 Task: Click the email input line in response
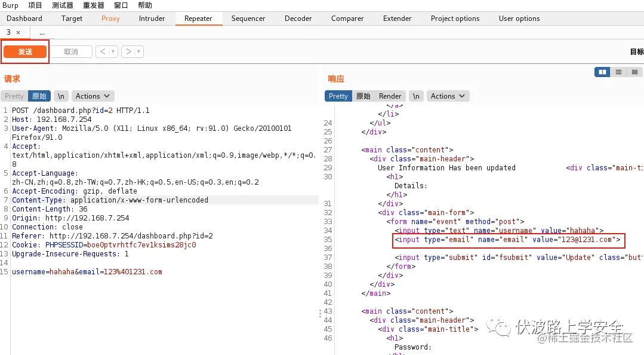508,240
